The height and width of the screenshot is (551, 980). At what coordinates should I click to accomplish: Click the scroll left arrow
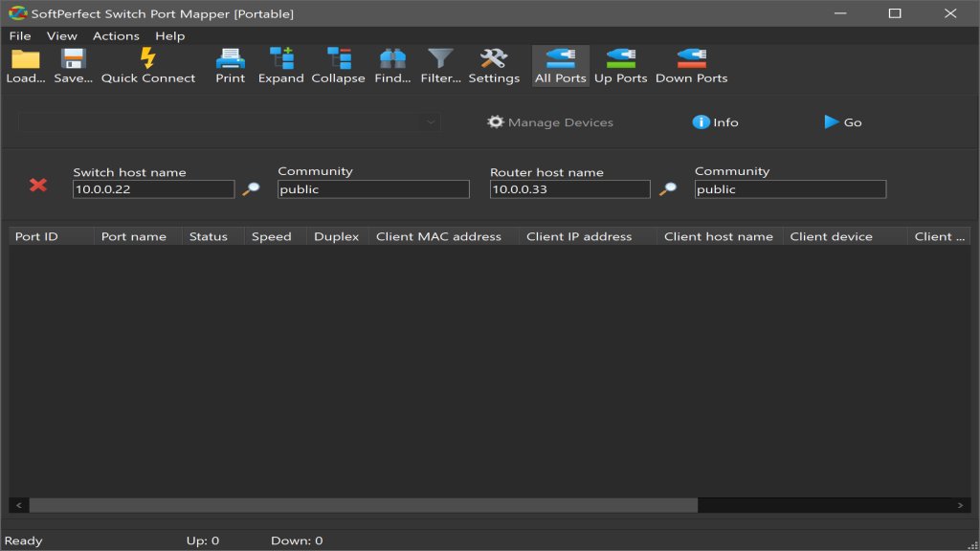pyautogui.click(x=19, y=505)
